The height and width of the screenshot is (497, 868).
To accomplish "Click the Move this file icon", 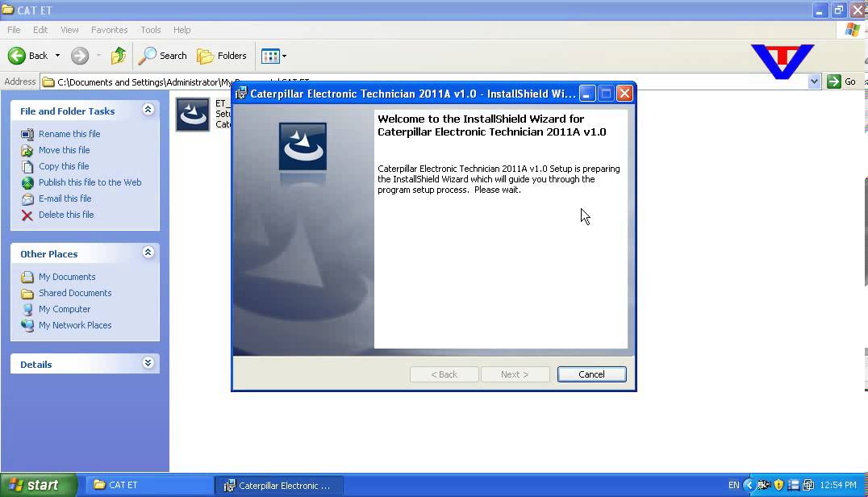I will click(27, 151).
